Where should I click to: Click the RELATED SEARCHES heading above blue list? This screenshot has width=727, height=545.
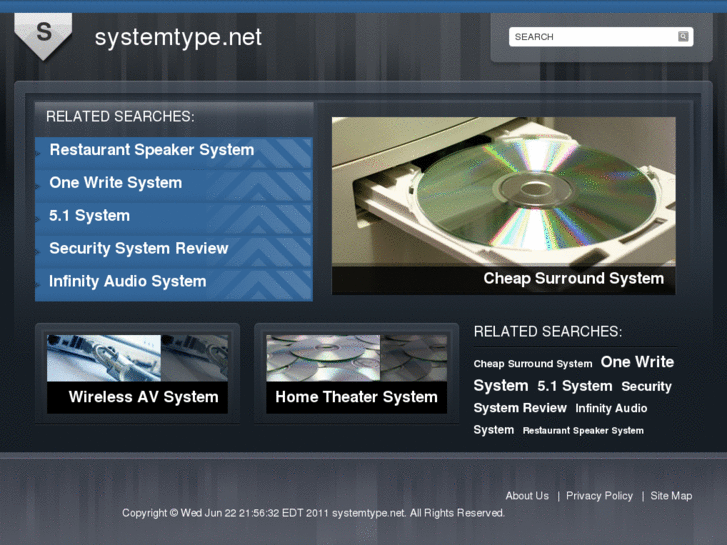point(120,116)
